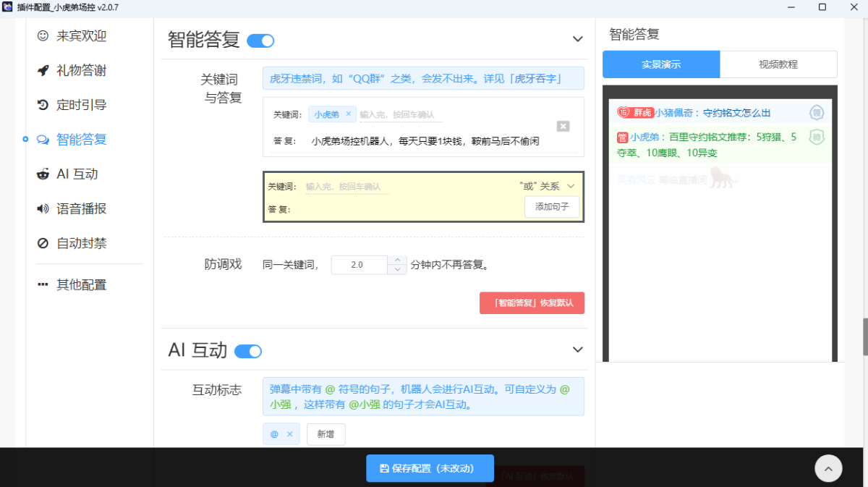Screen dimensions: 868x487
Task: Turn off the 智能答复 switch
Action: (x=260, y=41)
